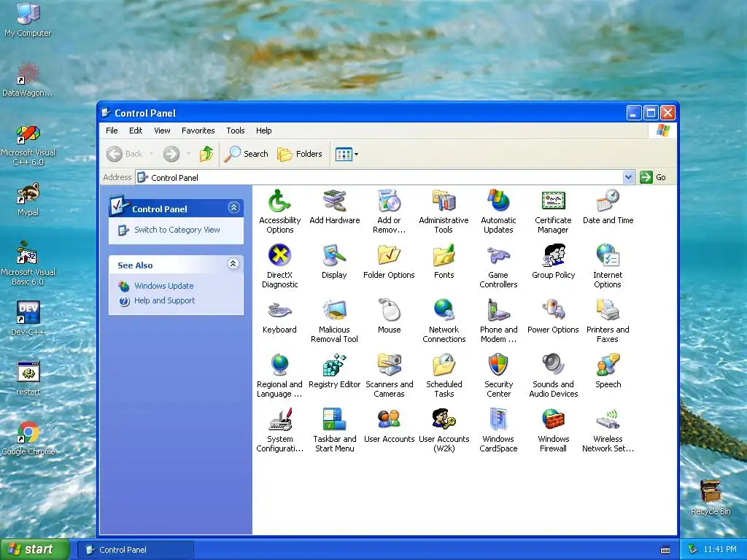The image size is (747, 560).
Task: Collapse the See Also section
Action: pos(233,264)
